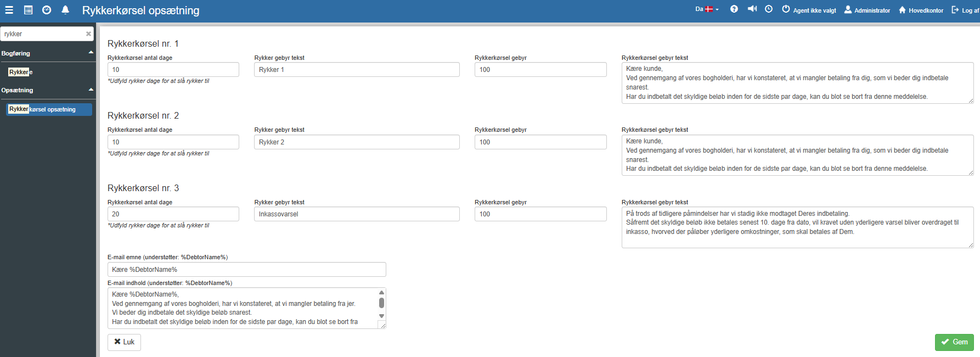980x357 pixels.
Task: Click the clock history icon
Action: [769, 9]
